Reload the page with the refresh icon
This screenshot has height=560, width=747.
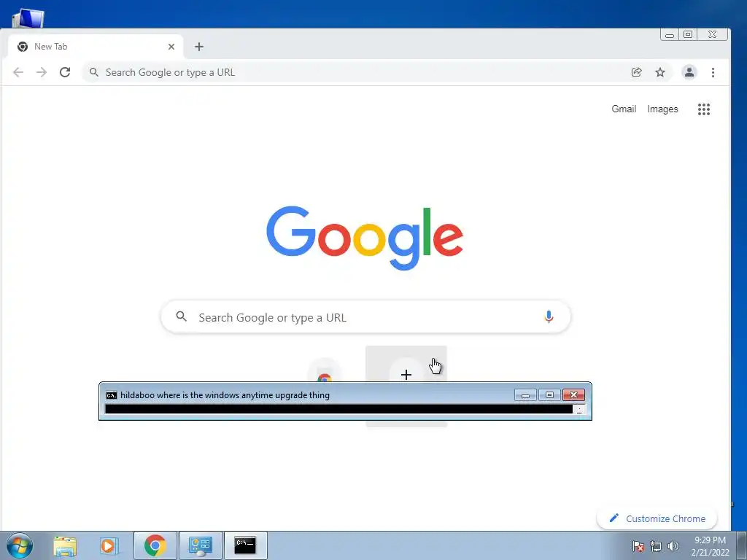point(65,72)
